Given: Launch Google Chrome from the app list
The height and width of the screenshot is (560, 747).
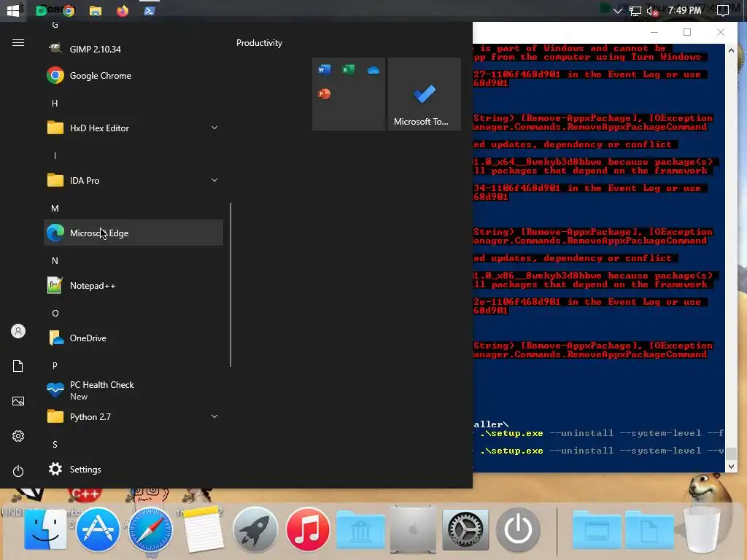Looking at the screenshot, I should (133, 75).
